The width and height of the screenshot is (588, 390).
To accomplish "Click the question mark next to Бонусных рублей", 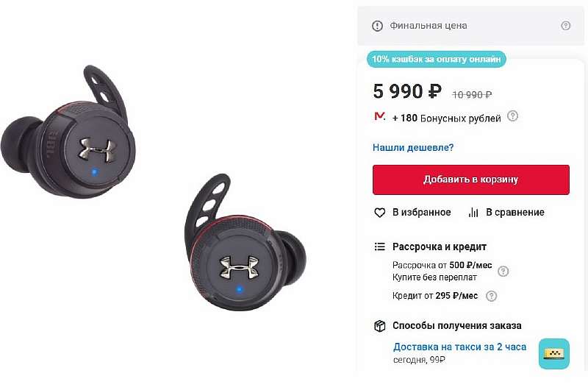I will 512,116.
